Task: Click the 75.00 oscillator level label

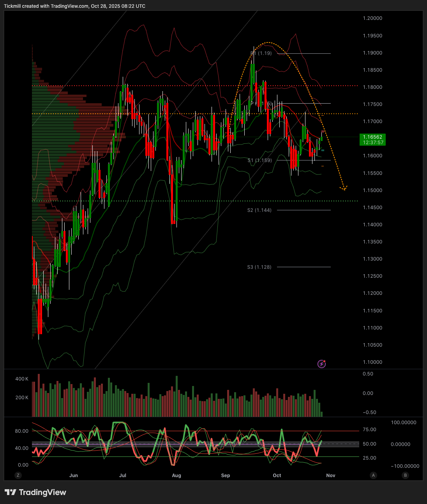Action: point(370,430)
